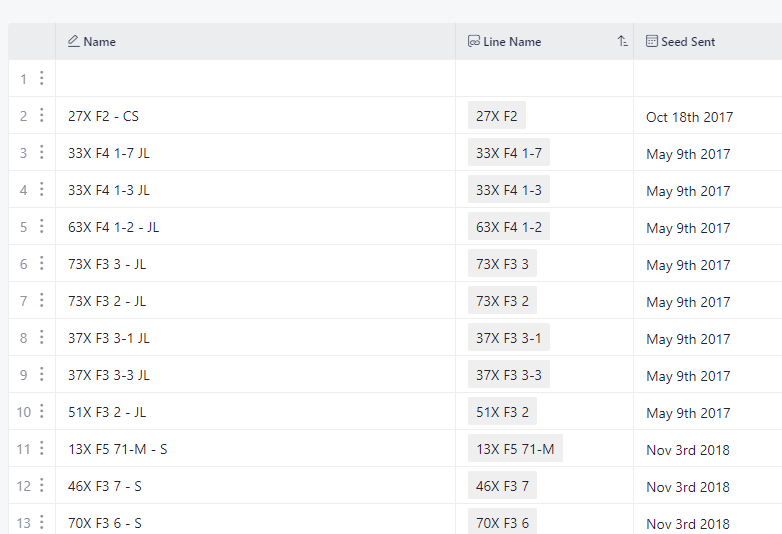Screen dimensions: 782x534
Task: Select the name cell "46X F3 7 - S"
Action: 255,486
